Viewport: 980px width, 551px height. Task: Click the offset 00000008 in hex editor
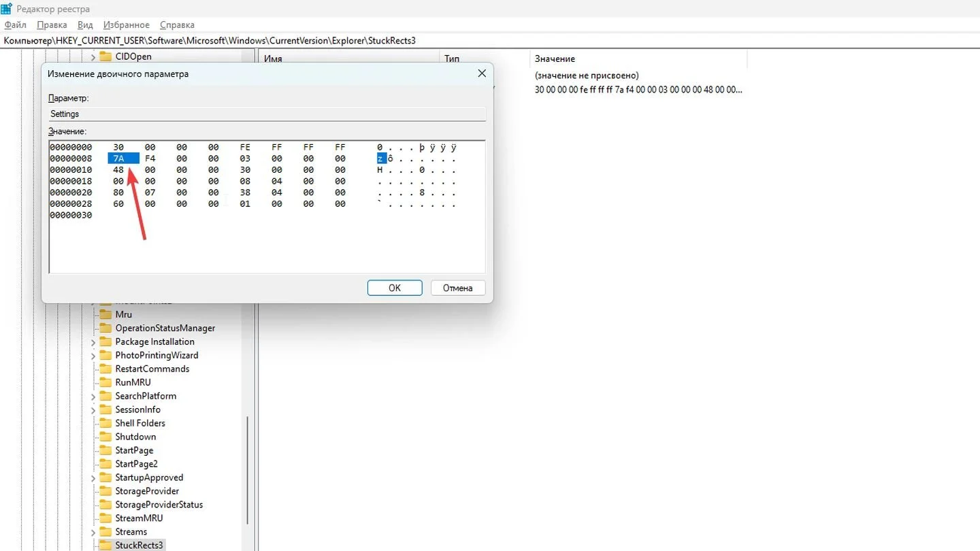coord(71,158)
